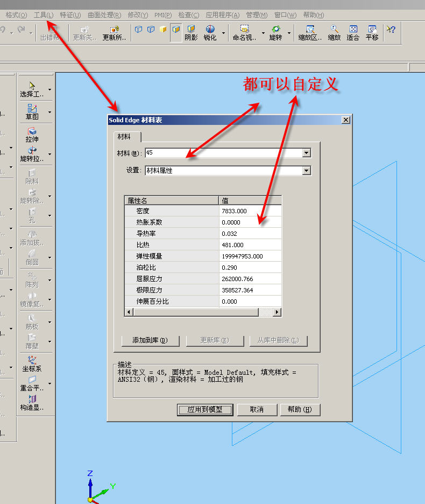Click the 伸展百分比 value 0.000
Image resolution: width=425 pixels, height=504 pixels.
tap(250, 302)
